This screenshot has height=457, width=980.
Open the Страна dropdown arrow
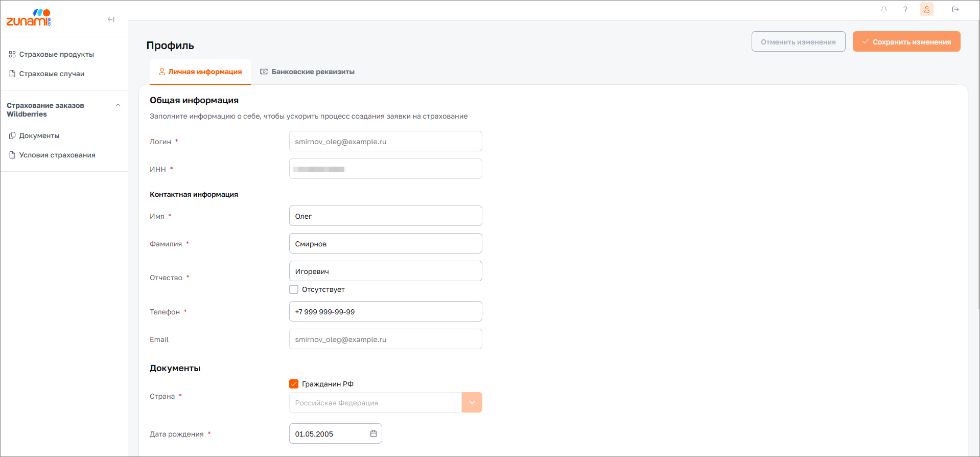coord(472,402)
